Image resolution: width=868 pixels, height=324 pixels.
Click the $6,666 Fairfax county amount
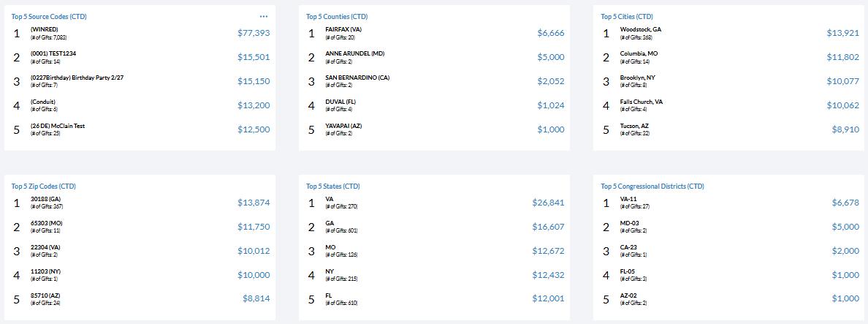[551, 33]
